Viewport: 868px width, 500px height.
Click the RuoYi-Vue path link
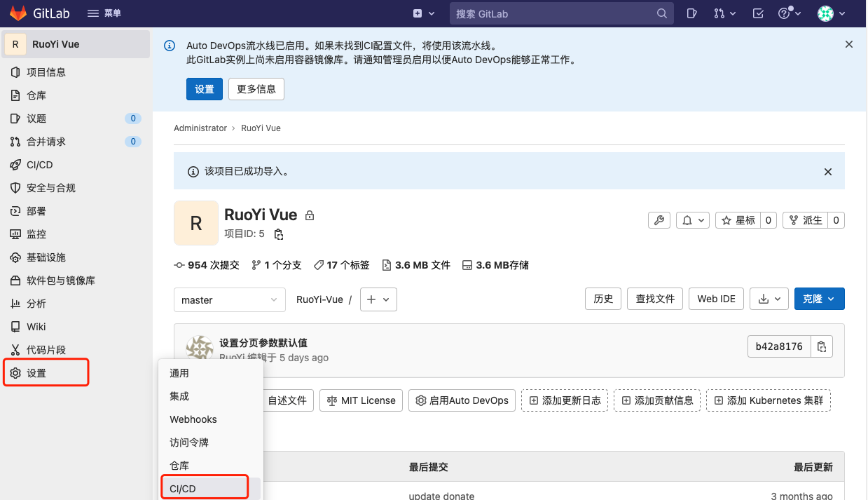(319, 299)
